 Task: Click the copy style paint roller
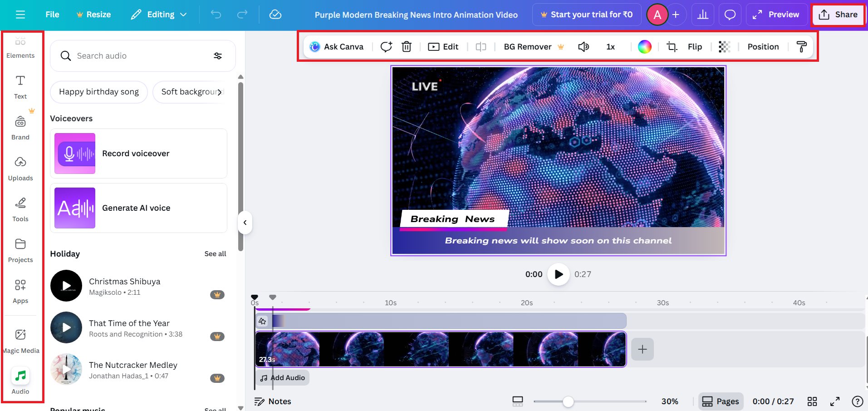point(802,47)
